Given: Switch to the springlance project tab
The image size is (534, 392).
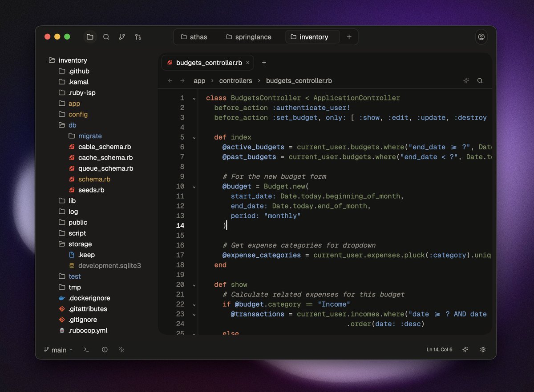Looking at the screenshot, I should coord(249,37).
